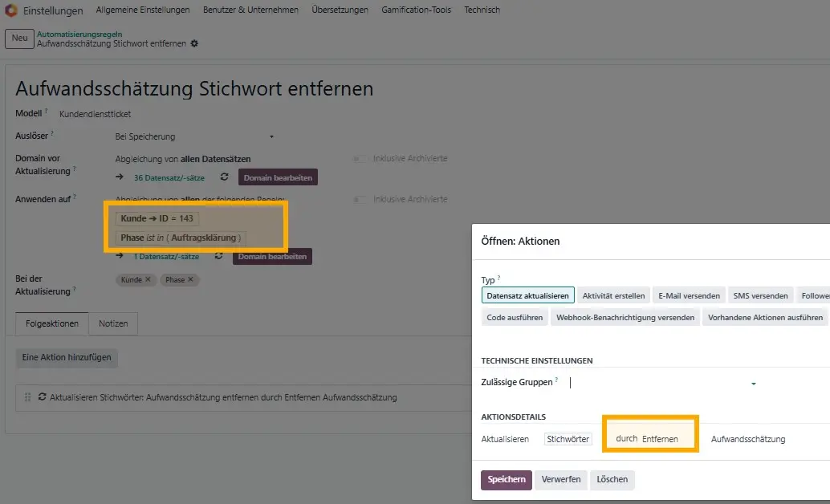Viewport: 830px width, 504px height.
Task: Click the Kunde → ID = 143 rule
Action: click(x=157, y=218)
